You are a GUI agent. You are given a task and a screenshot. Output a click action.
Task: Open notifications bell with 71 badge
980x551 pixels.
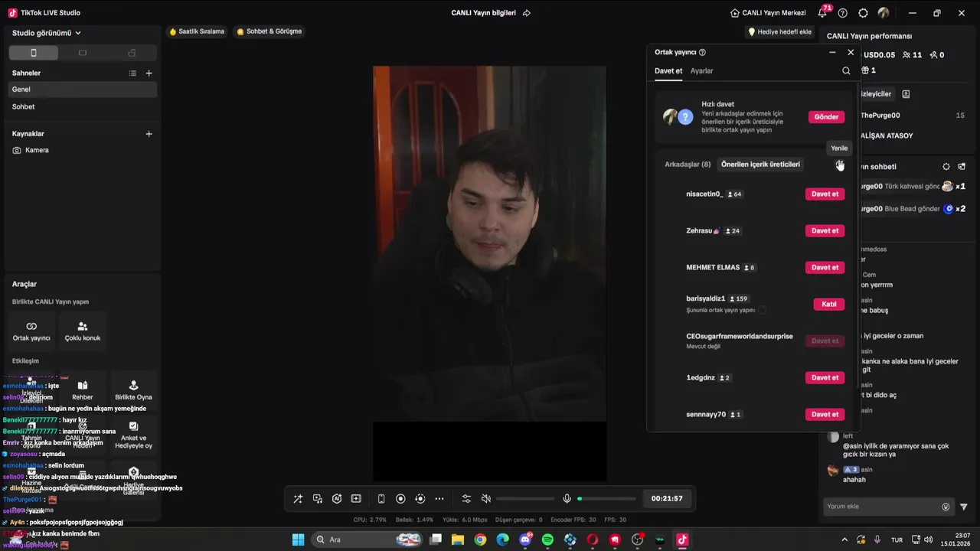pos(823,12)
